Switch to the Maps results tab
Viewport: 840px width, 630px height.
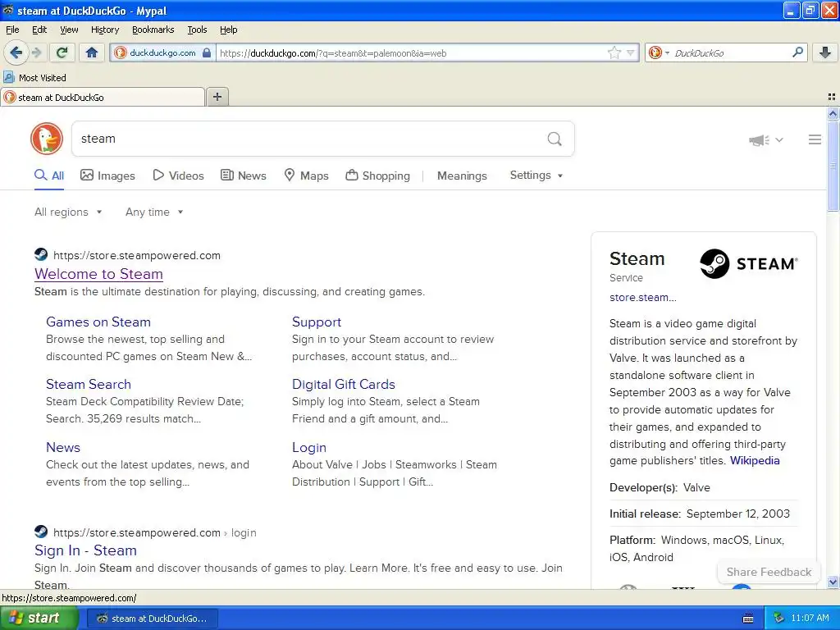[307, 176]
